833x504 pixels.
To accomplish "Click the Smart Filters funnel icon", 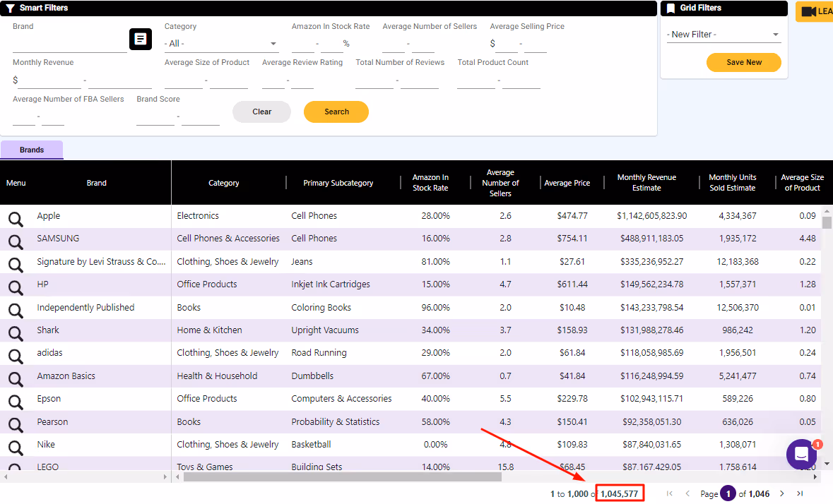I will (x=10, y=8).
